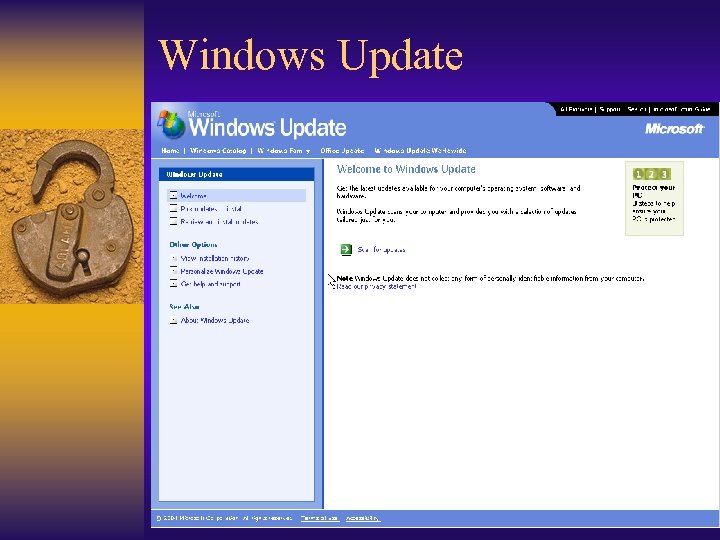This screenshot has width=720, height=540.
Task: Click the Protect your PC promo box
Action: (x=654, y=198)
